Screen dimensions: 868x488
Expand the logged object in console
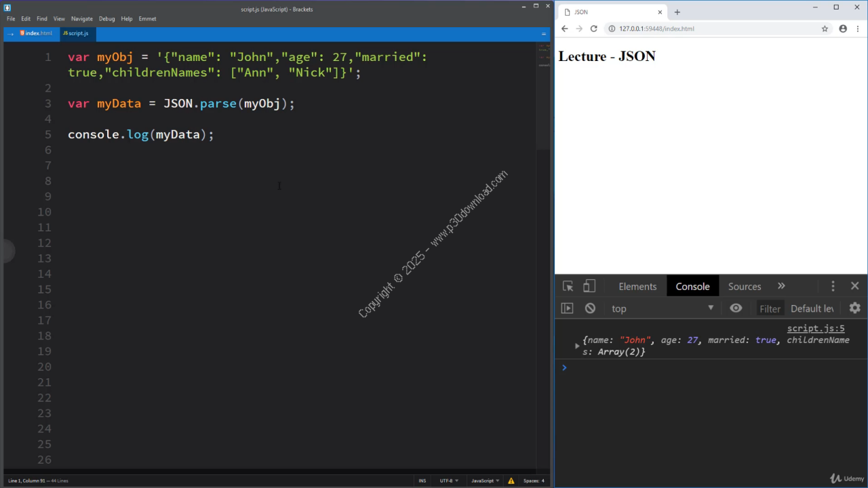(577, 346)
